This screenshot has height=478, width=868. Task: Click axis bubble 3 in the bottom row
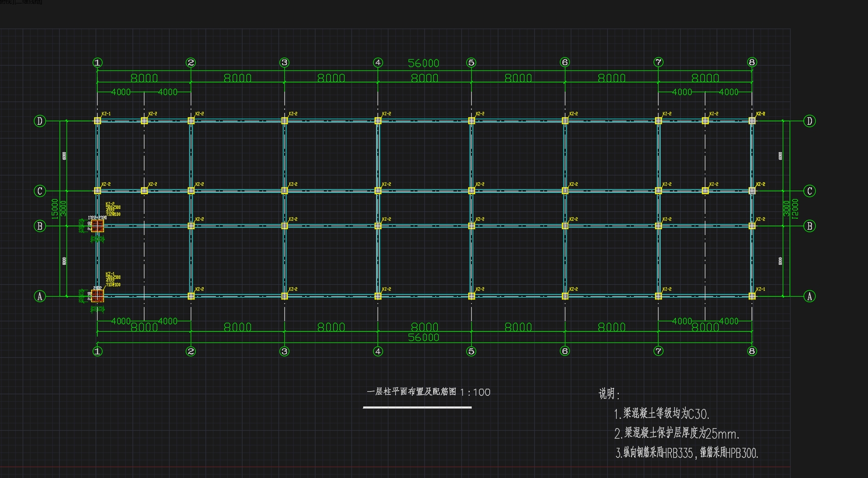point(284,351)
